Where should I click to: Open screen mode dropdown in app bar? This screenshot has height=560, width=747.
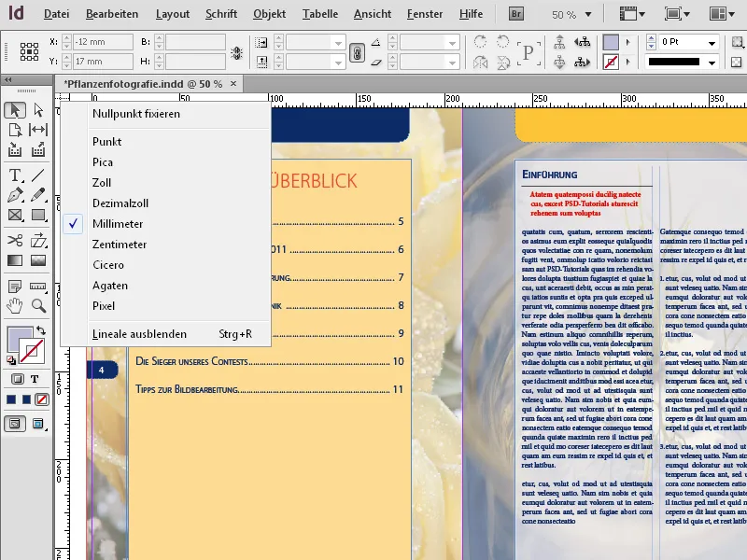point(677,14)
